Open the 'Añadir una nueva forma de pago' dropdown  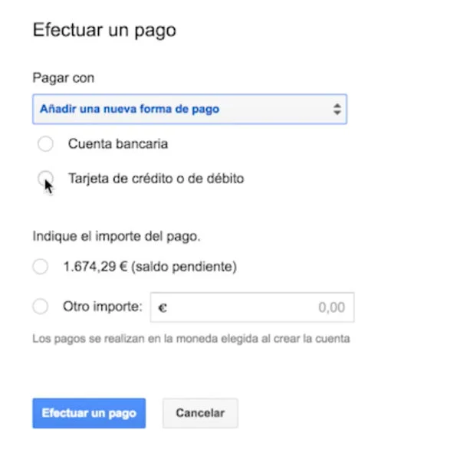(189, 110)
